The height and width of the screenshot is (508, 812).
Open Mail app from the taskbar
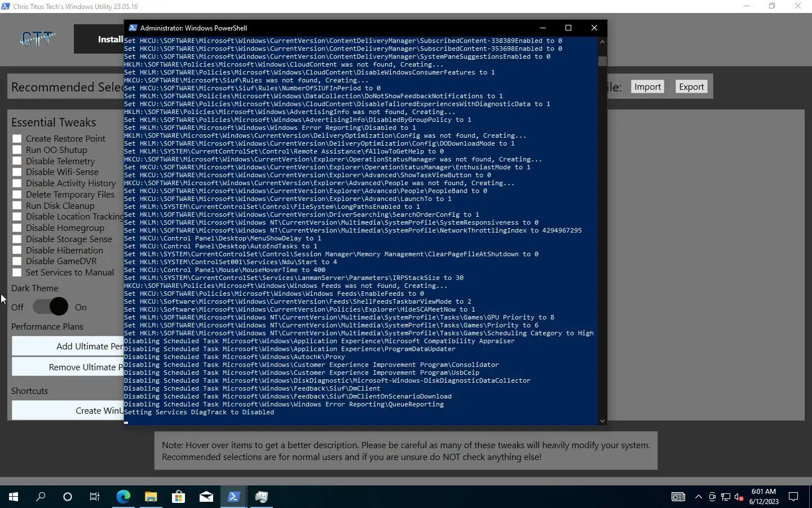[206, 497]
